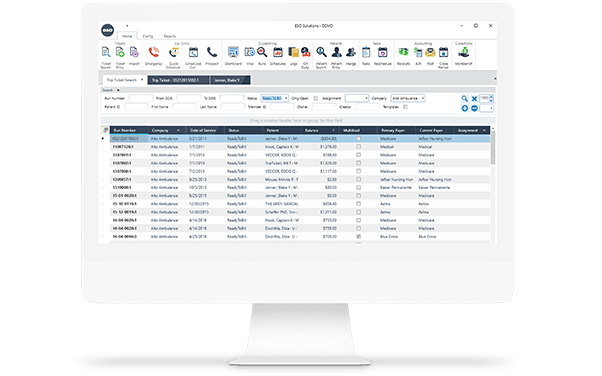Check Multiload for TripTicket, Bill row

click(x=358, y=163)
